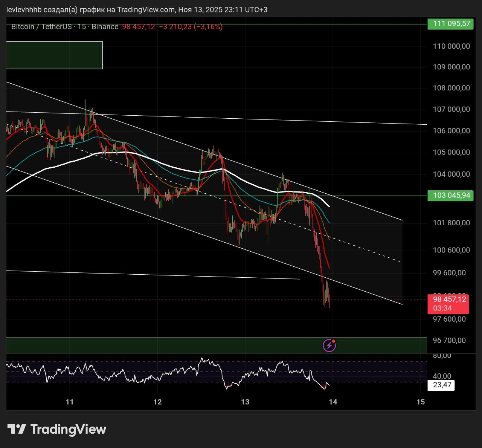This screenshot has height=448, width=482.
Task: Click date 11 on the time axis
Action: (70, 402)
